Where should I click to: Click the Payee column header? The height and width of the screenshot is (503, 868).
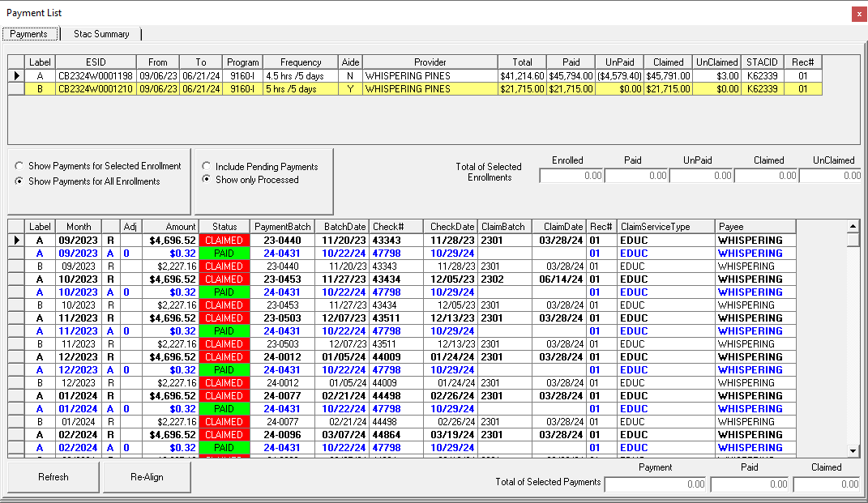[755, 226]
